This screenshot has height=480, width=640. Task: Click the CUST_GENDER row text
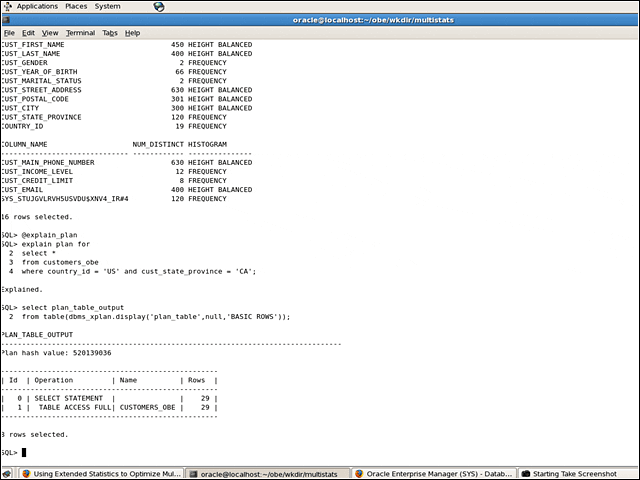point(114,62)
